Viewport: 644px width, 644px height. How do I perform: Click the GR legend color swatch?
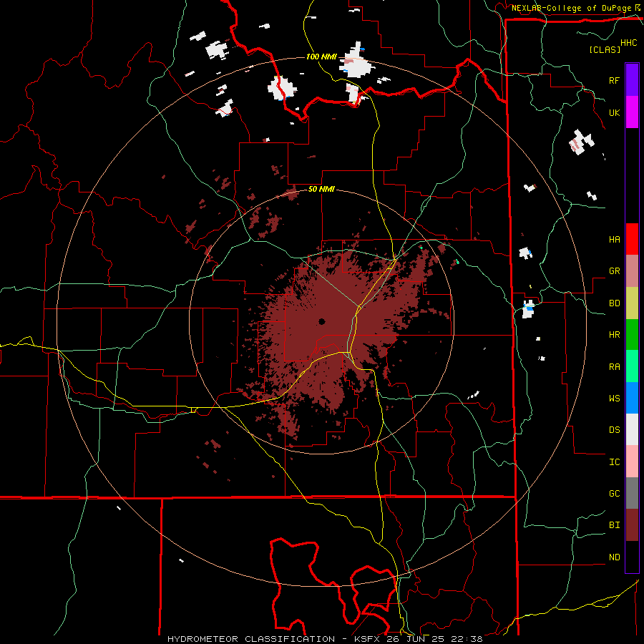(x=632, y=271)
